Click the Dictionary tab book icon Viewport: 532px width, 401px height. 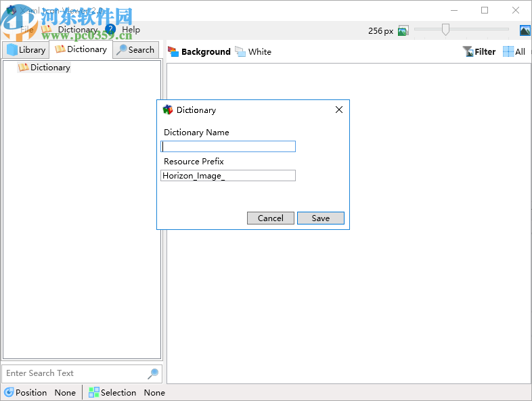click(x=60, y=49)
